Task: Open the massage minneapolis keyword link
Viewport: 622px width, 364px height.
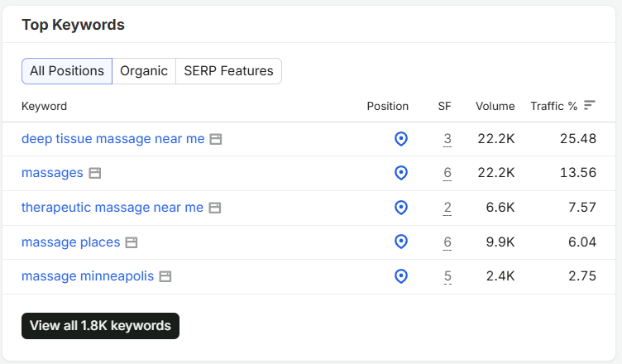Action: tap(88, 275)
